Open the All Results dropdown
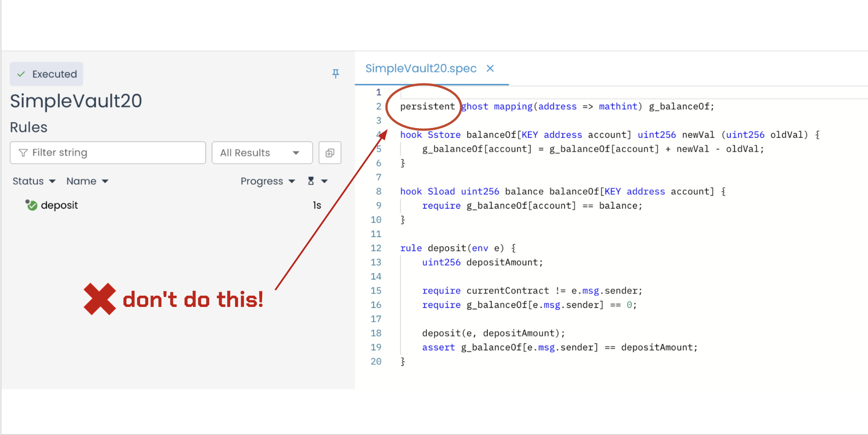The width and height of the screenshot is (868, 435). (x=262, y=153)
